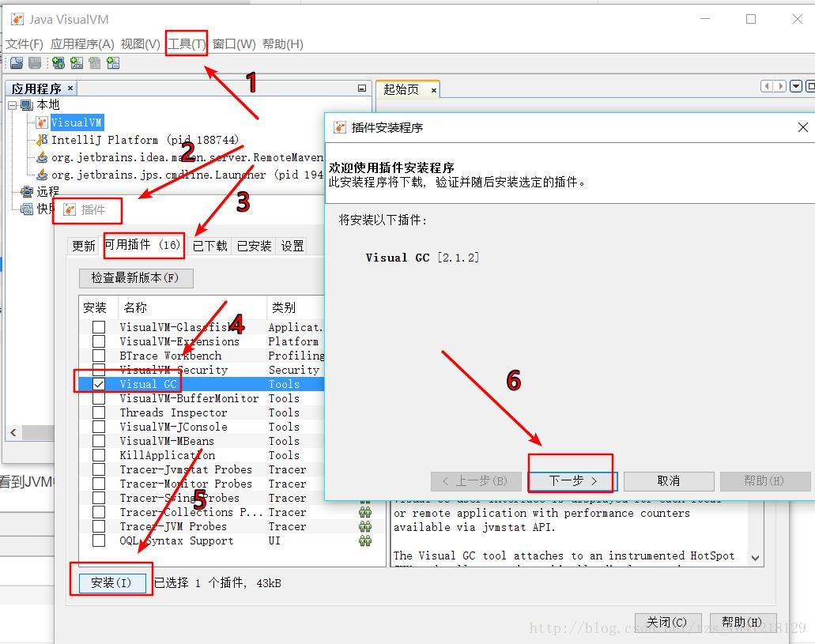
Task: Switch to the 已下载 tab
Action: (210, 246)
